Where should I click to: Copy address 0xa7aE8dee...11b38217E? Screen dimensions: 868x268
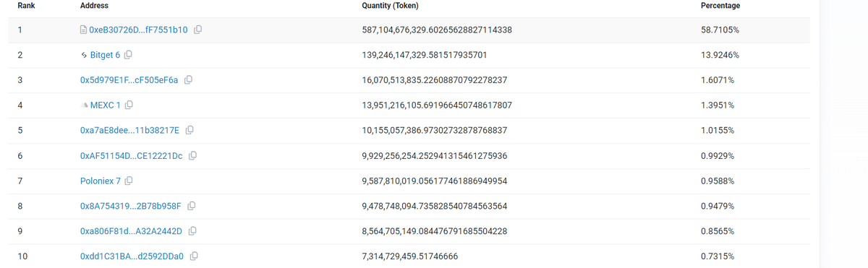tap(190, 130)
